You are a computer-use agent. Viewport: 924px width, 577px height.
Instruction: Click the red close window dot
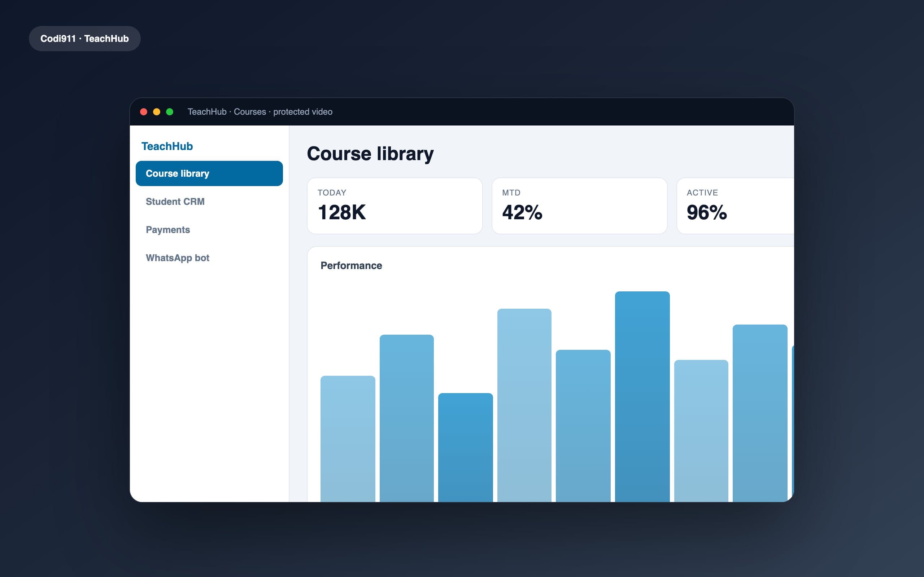[144, 112]
